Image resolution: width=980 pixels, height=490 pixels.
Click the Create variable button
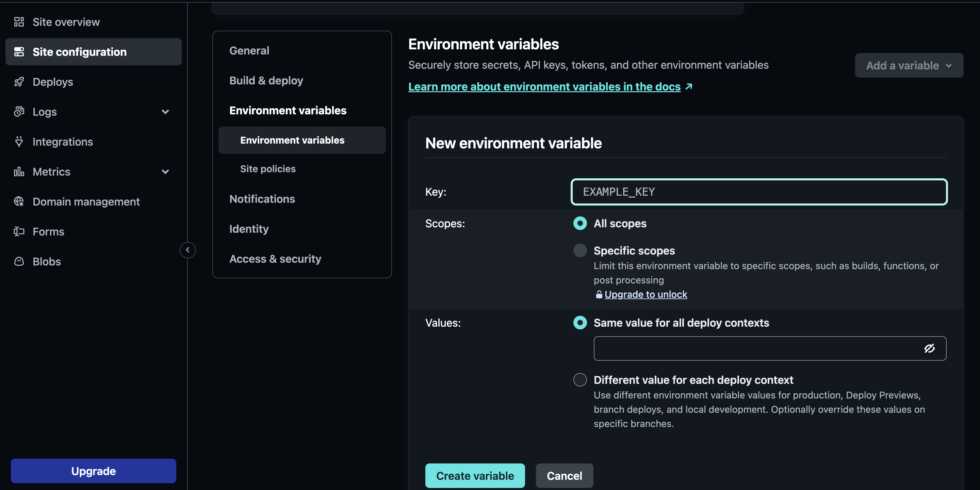[x=475, y=476]
